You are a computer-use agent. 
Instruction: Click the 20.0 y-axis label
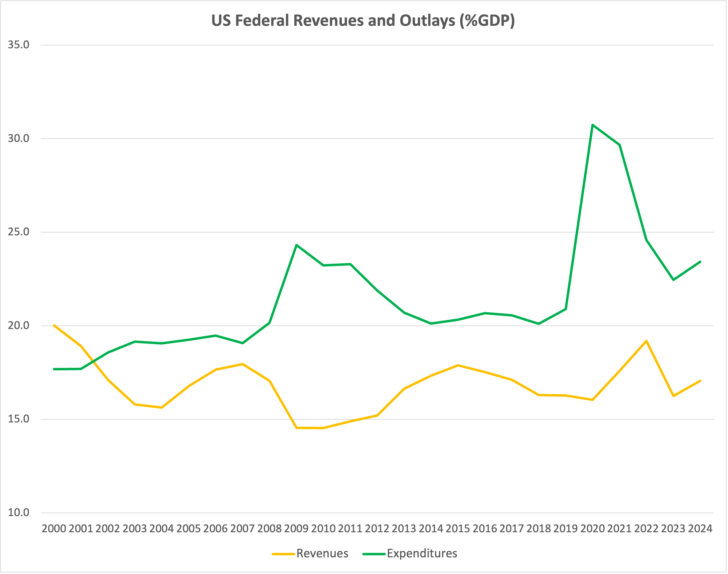[x=19, y=325]
